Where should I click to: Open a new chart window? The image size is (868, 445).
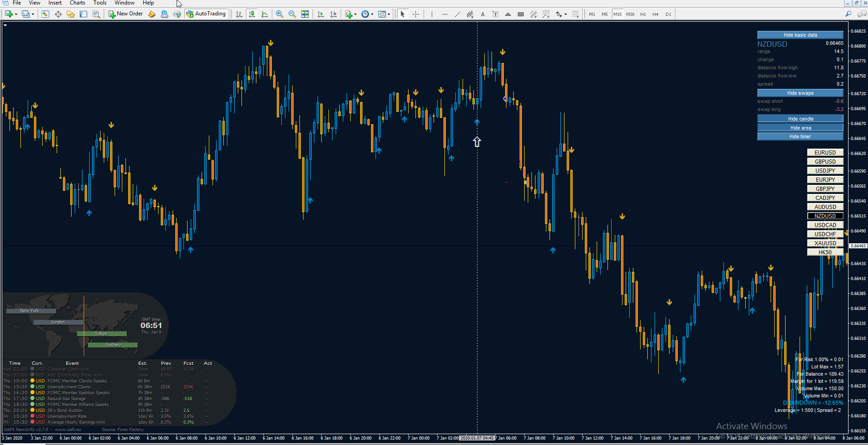9,14
